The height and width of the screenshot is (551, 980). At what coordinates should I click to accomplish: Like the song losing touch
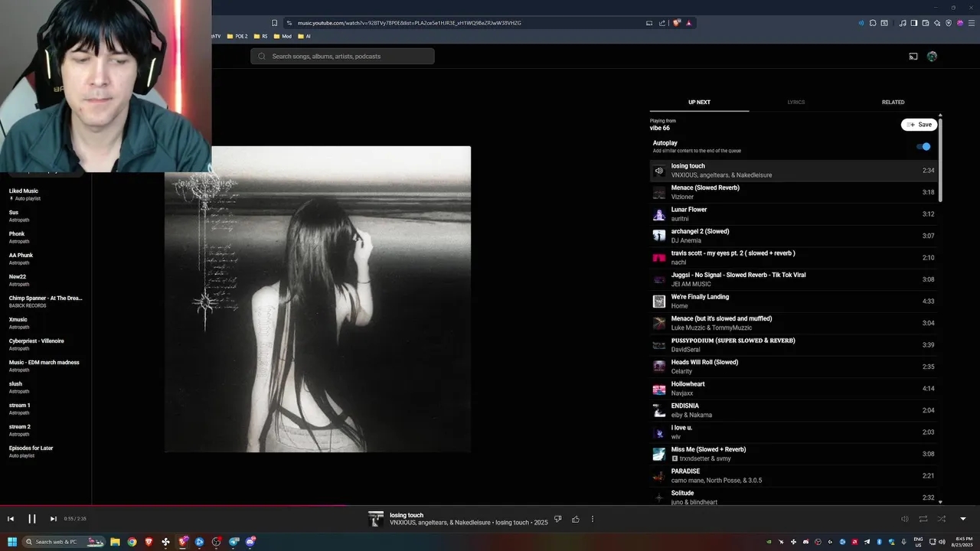[575, 519]
